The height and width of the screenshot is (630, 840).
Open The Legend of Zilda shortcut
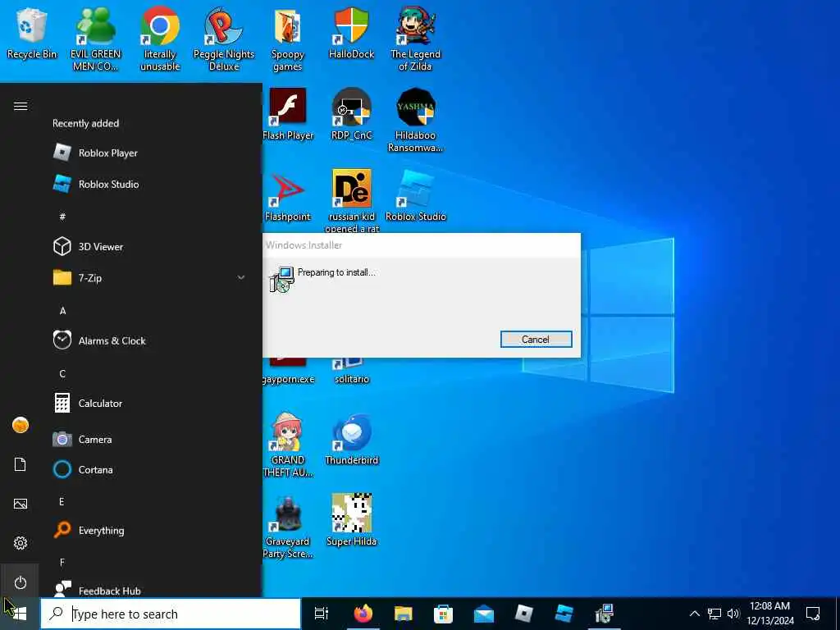pyautogui.click(x=415, y=39)
